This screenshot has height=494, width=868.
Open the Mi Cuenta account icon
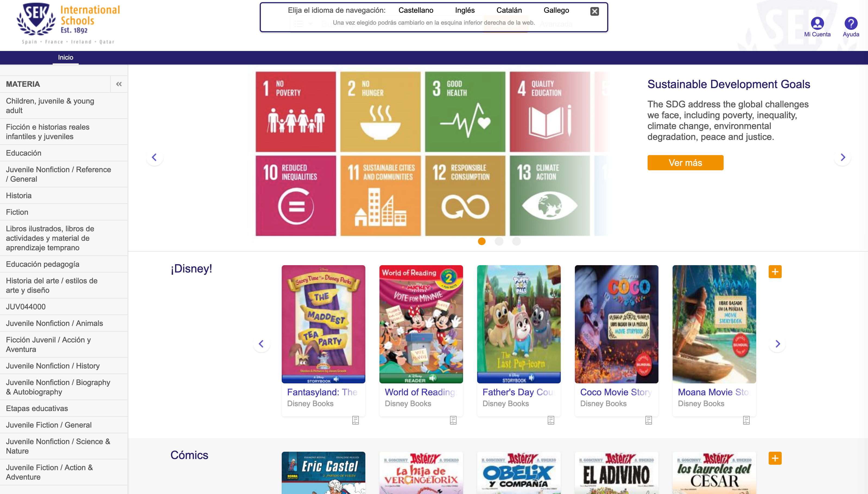pos(817,23)
